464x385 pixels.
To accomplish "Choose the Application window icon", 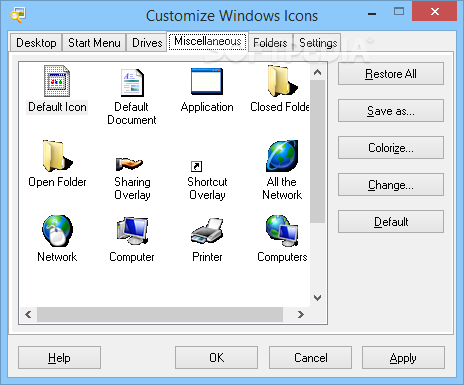I will (207, 81).
